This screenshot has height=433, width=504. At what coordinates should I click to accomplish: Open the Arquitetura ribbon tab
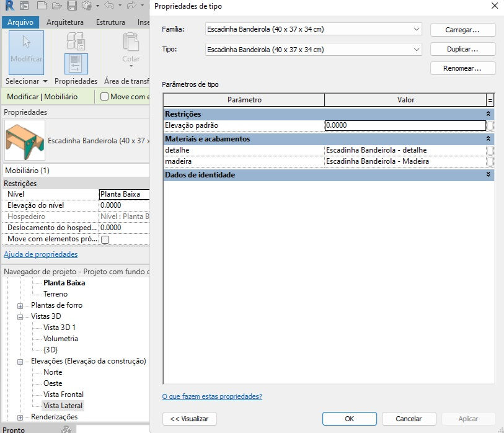(x=65, y=22)
